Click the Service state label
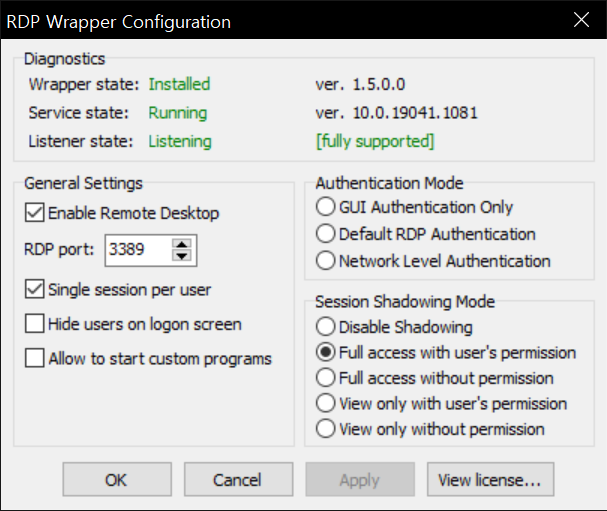This screenshot has width=607, height=511. [x=78, y=113]
